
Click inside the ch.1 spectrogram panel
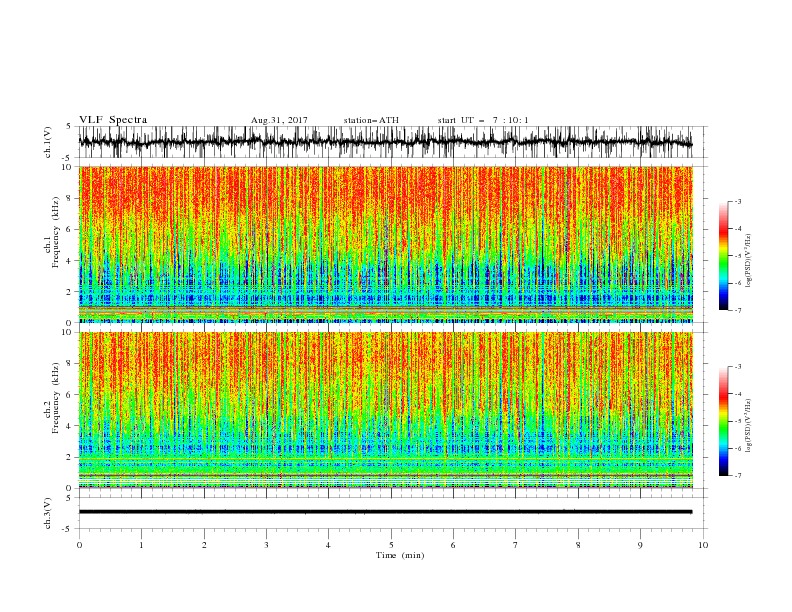[x=385, y=244]
